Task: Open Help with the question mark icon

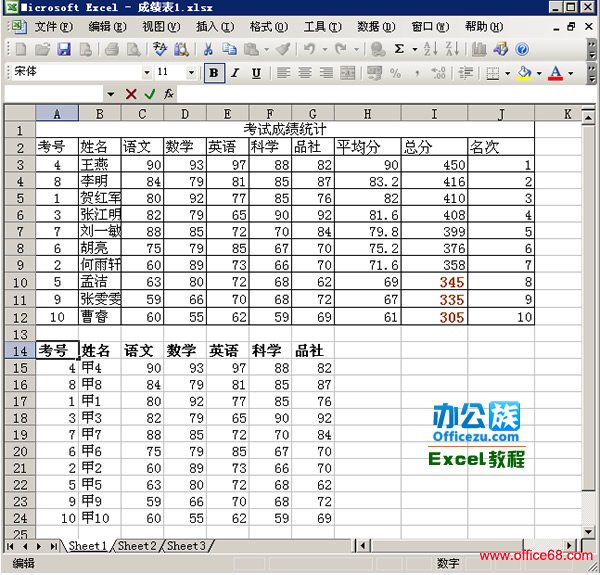Action: point(522,49)
